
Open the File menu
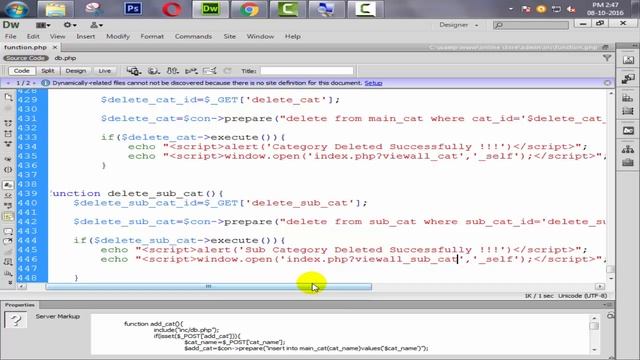click(x=11, y=36)
